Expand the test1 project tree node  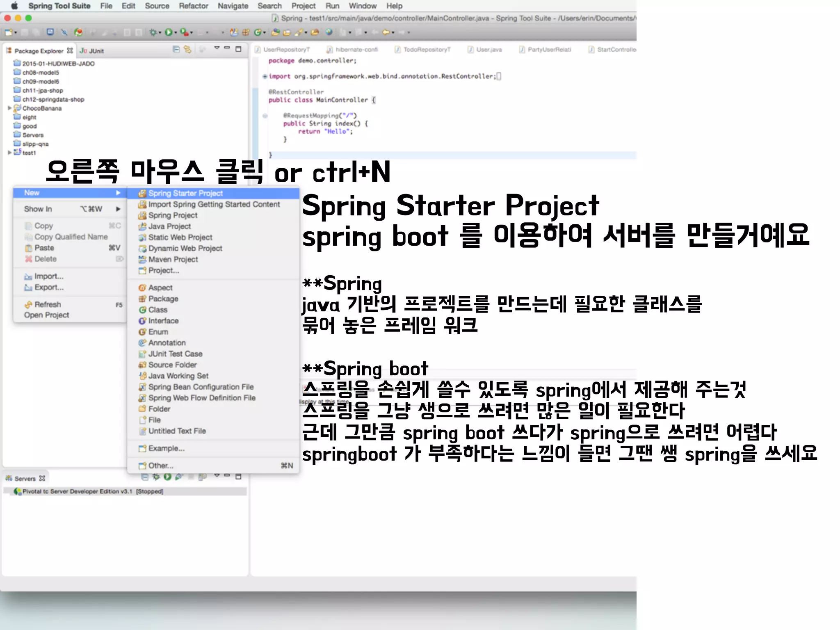9,153
